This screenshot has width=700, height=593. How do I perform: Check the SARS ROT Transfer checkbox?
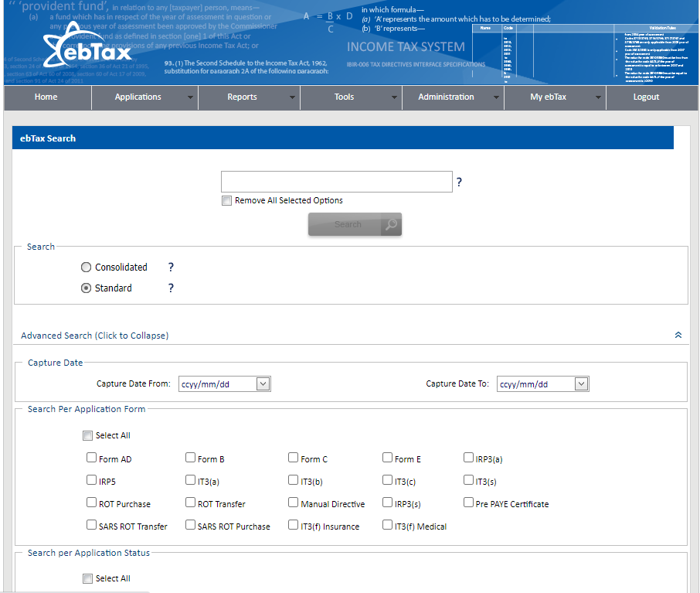(91, 525)
